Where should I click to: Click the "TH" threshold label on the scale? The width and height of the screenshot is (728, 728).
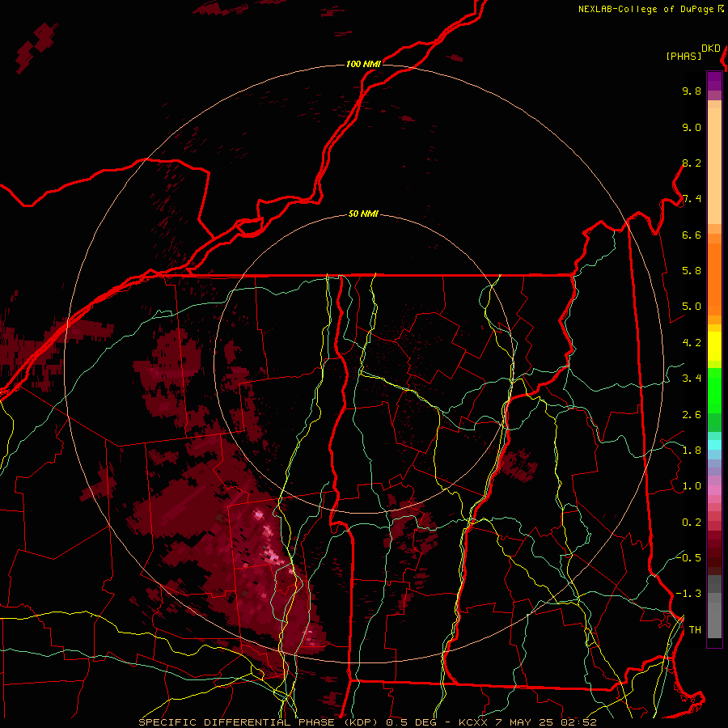(x=695, y=630)
